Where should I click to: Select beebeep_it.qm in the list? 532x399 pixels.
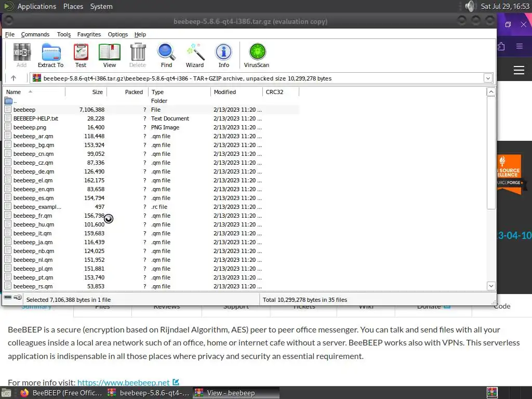point(151,233)
